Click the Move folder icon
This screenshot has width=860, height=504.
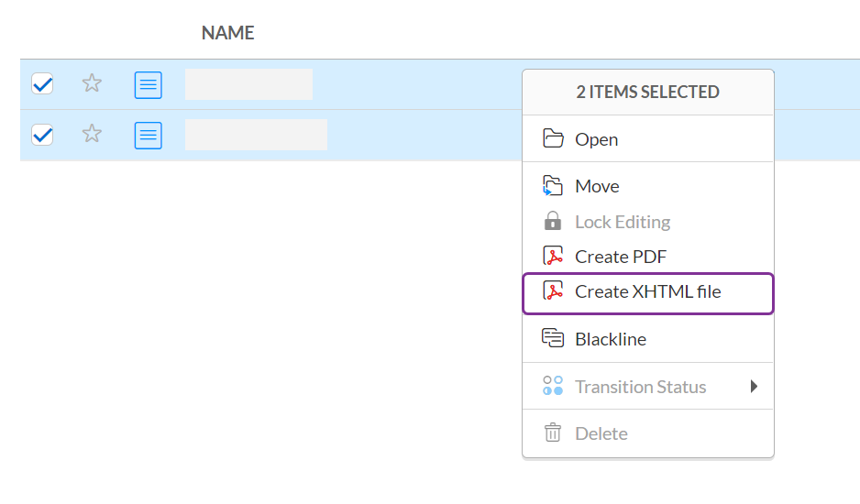(552, 185)
